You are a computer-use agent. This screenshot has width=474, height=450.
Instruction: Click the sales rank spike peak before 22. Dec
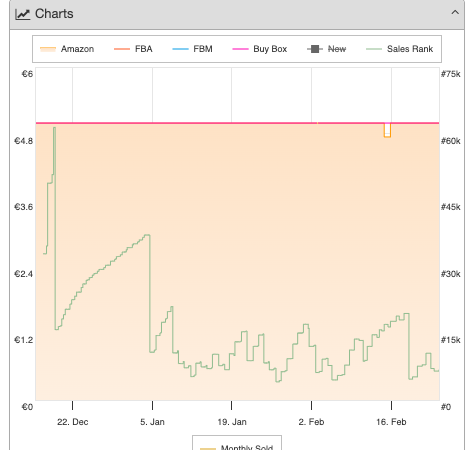tap(54, 128)
